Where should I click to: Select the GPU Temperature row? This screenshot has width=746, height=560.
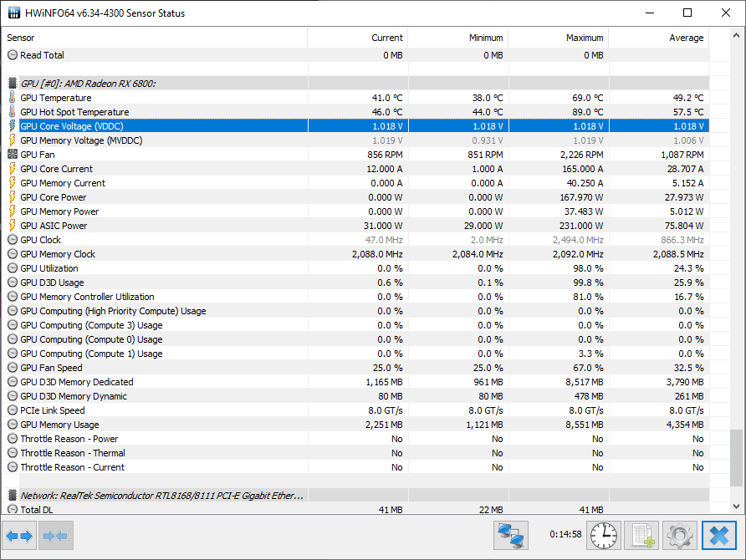click(x=355, y=98)
